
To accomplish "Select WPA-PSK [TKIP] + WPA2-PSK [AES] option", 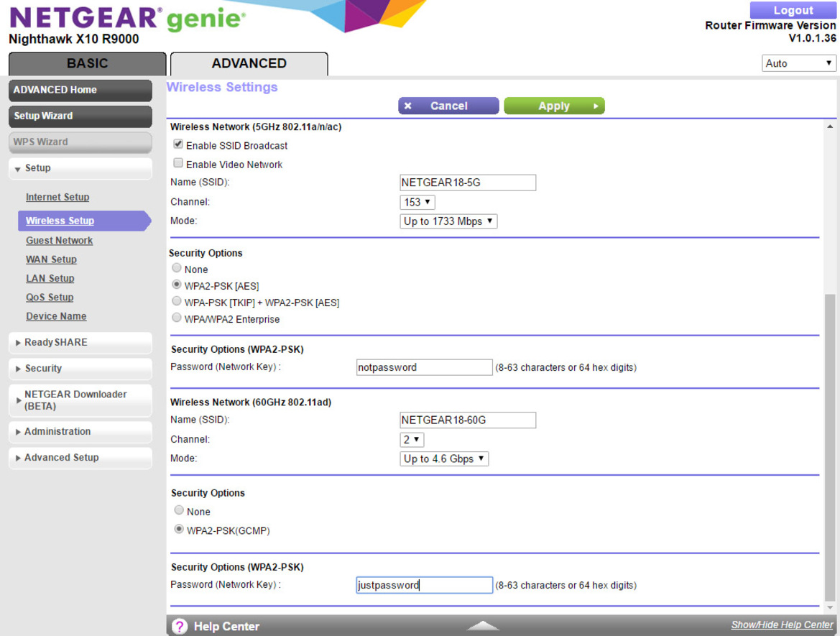I will [176, 301].
